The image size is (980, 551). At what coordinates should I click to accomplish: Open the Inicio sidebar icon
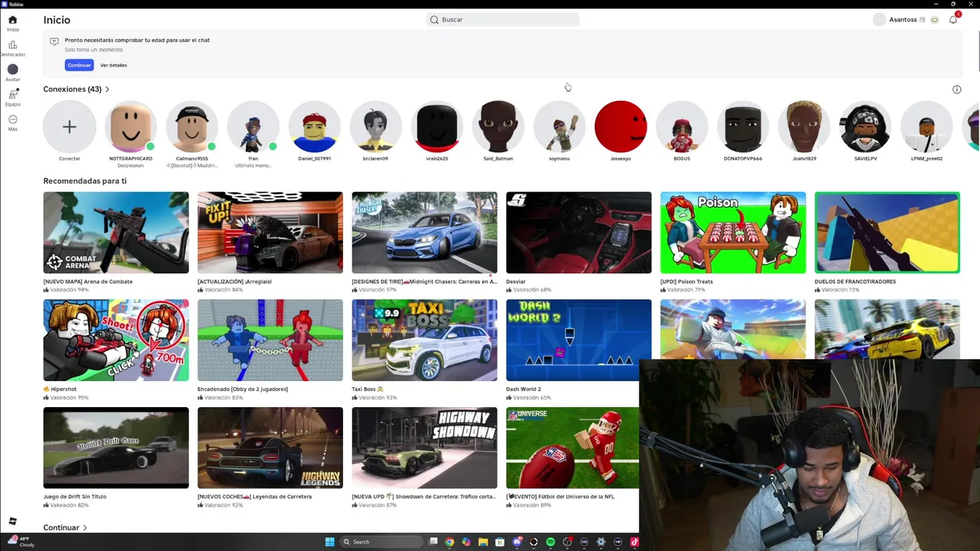click(12, 20)
